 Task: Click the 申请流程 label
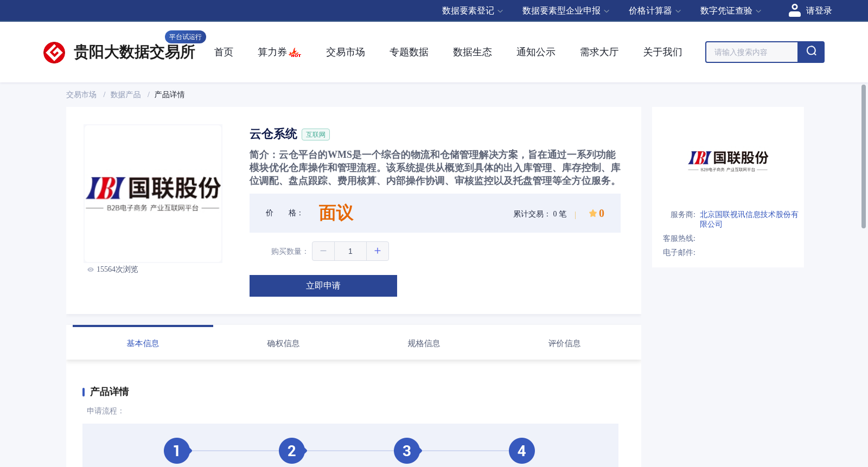[105, 411]
